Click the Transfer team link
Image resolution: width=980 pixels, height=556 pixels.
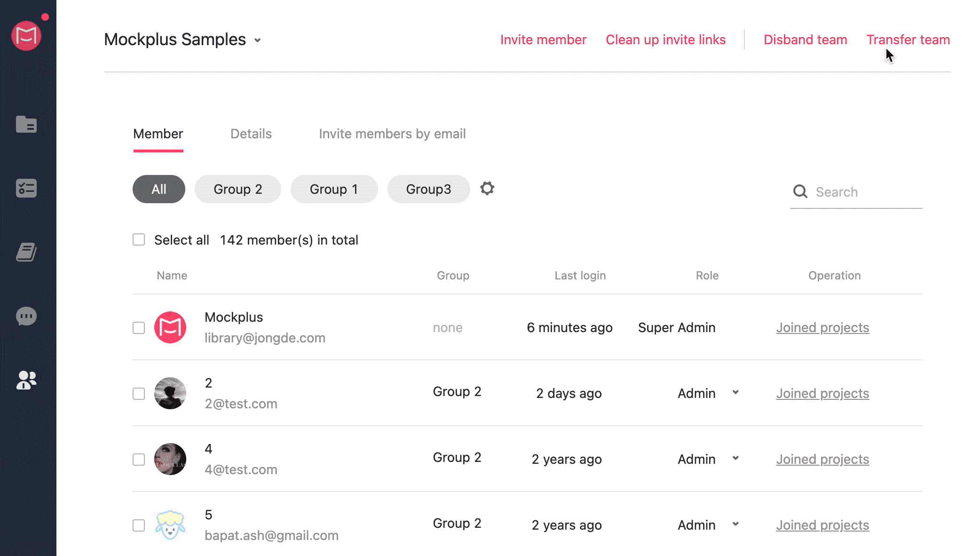pyautogui.click(x=908, y=40)
